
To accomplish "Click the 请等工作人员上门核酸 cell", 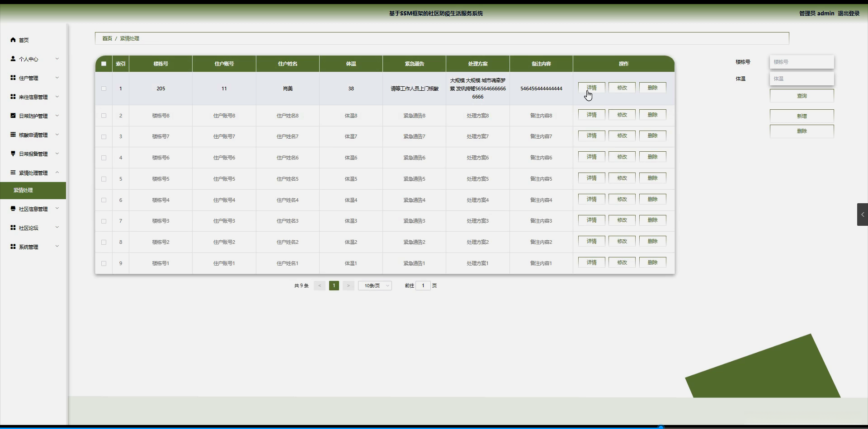I will click(415, 89).
